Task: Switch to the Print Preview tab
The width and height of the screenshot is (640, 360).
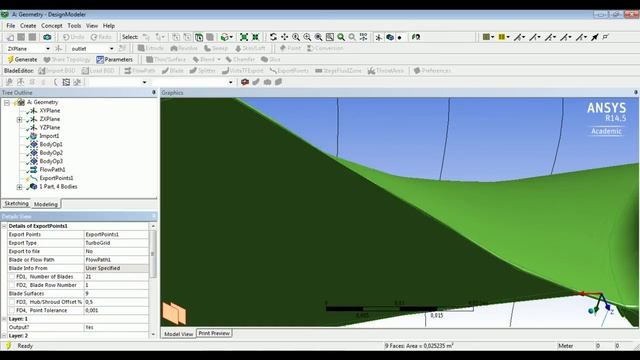Action: click(214, 333)
